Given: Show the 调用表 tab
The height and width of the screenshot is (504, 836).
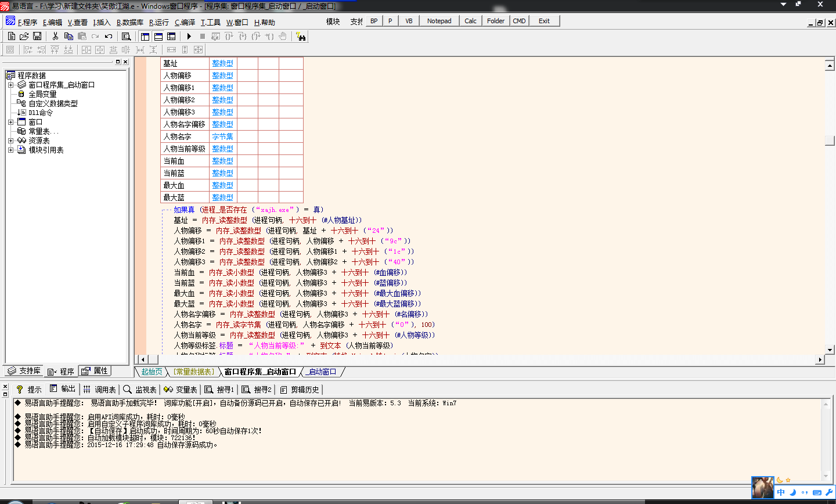Looking at the screenshot, I should click(x=99, y=389).
